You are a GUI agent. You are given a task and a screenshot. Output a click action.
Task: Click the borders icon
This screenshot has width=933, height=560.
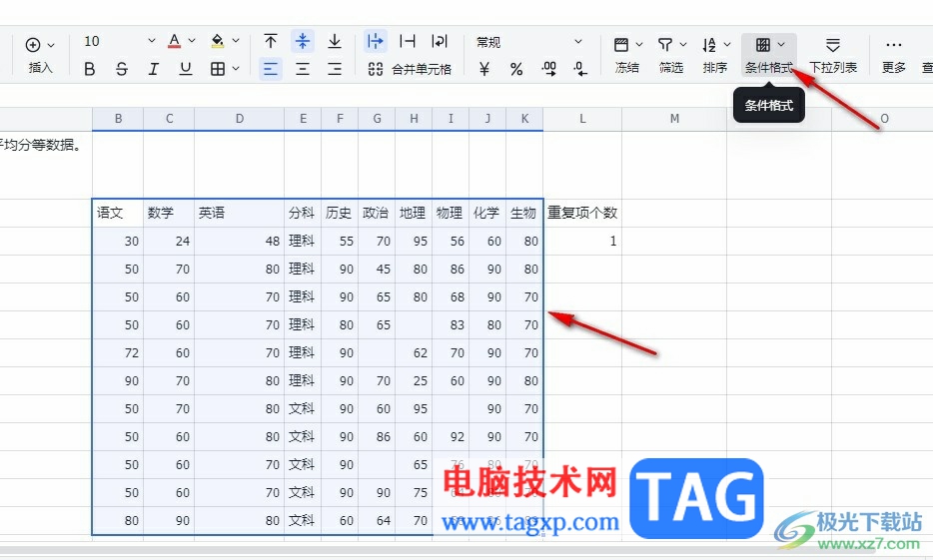(218, 69)
